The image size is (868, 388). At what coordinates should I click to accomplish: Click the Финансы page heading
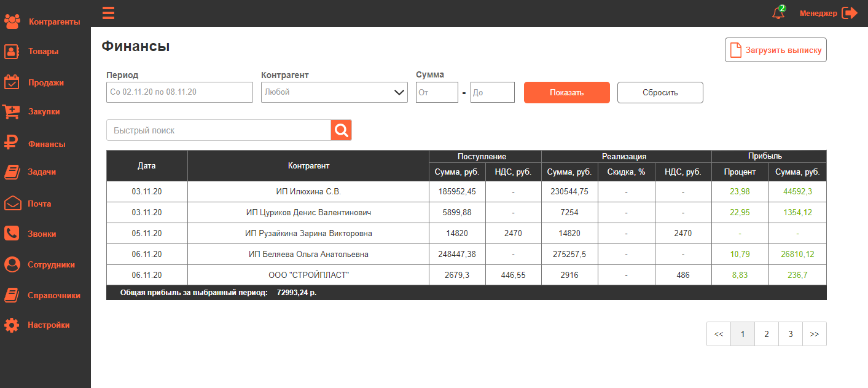[136, 46]
